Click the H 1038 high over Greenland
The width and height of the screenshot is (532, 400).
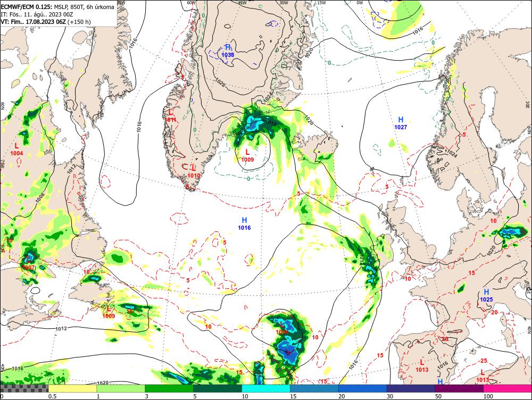(228, 51)
